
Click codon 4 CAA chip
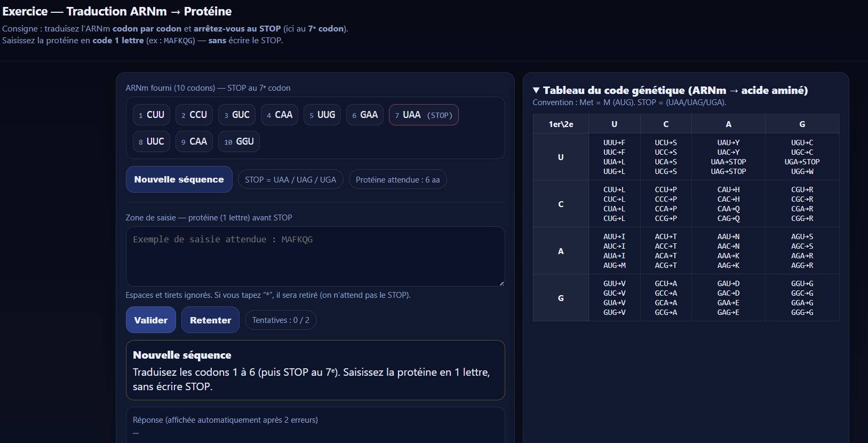coord(280,115)
